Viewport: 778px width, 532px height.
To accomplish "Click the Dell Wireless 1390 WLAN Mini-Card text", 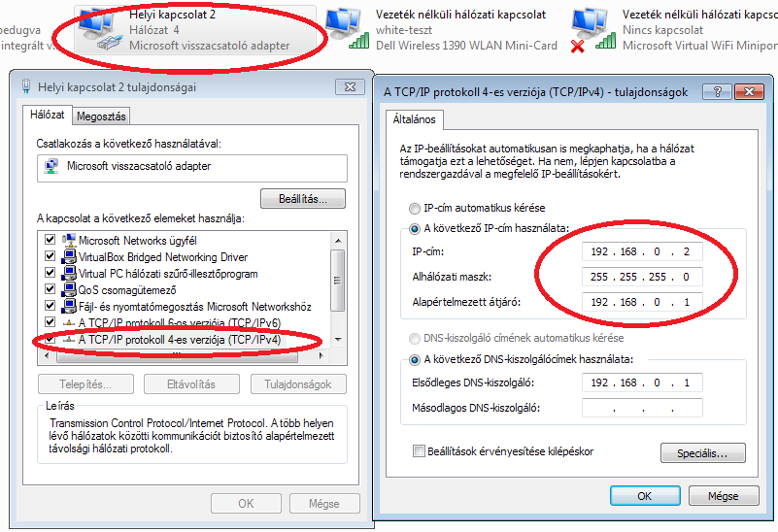I will (x=466, y=45).
